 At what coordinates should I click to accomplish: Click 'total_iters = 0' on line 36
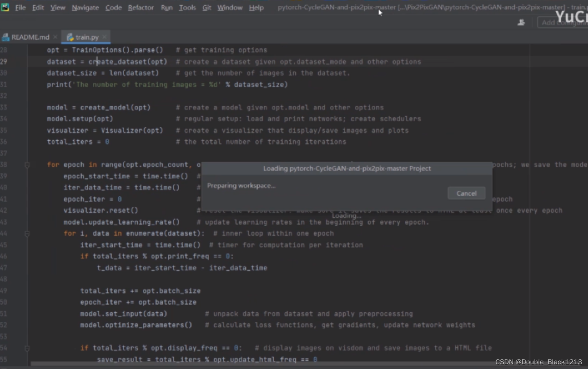(78, 142)
